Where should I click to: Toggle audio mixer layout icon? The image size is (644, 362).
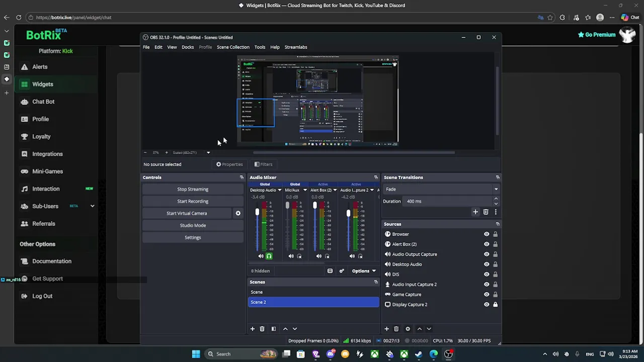330,271
